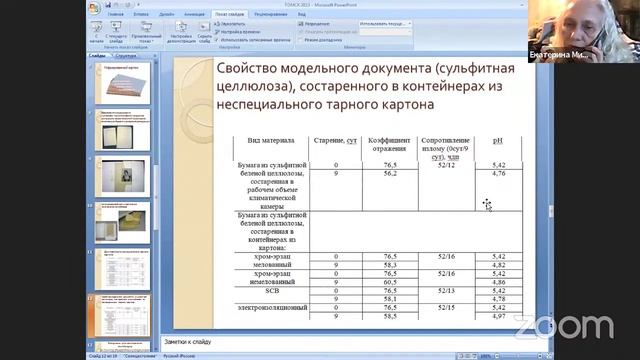Click 'Коэффициент отражения' table header
Viewport: 640px width, 360px height.
click(389, 144)
